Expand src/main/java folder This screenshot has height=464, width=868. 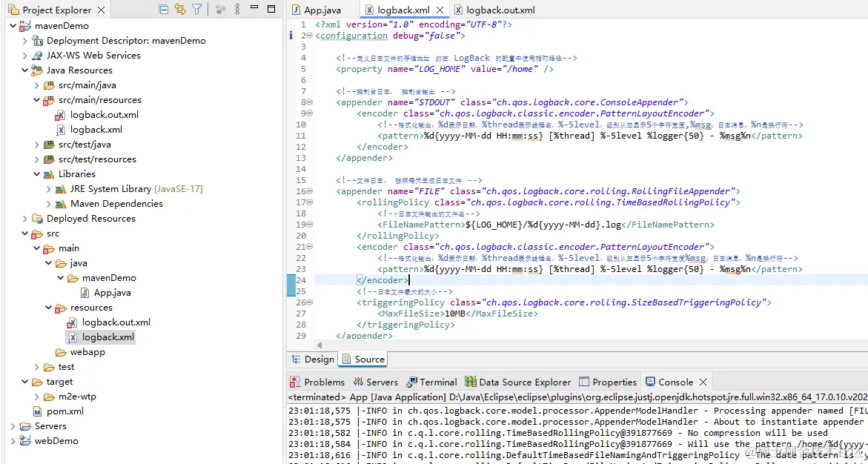tap(36, 85)
